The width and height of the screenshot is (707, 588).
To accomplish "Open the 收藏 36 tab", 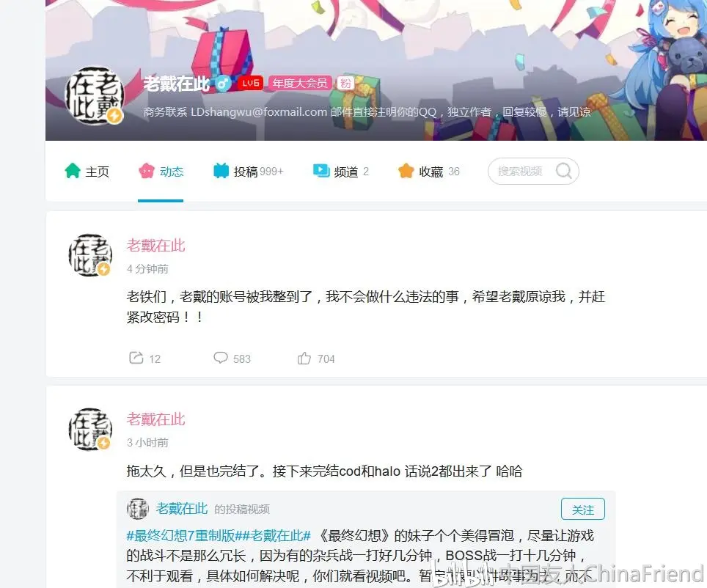I will point(429,172).
